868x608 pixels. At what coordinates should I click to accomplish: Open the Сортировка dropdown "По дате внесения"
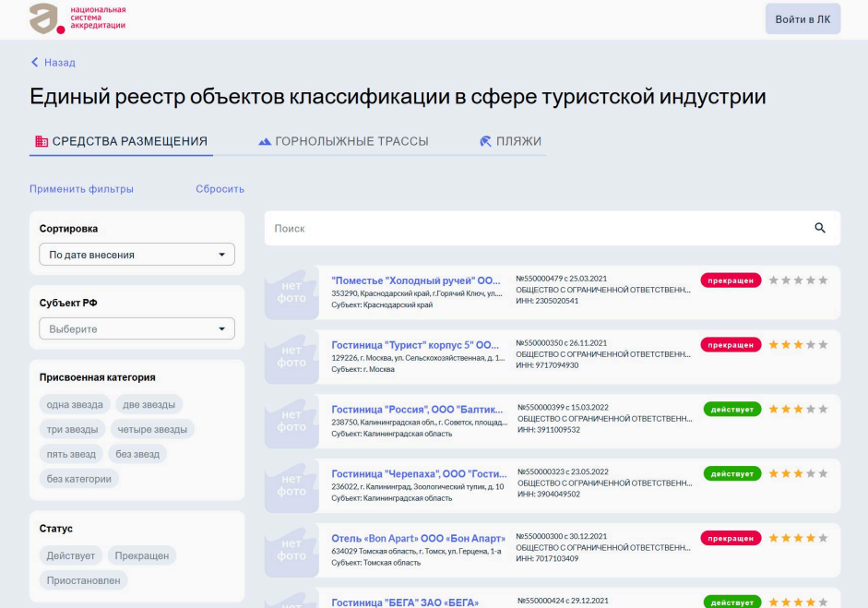tap(137, 255)
